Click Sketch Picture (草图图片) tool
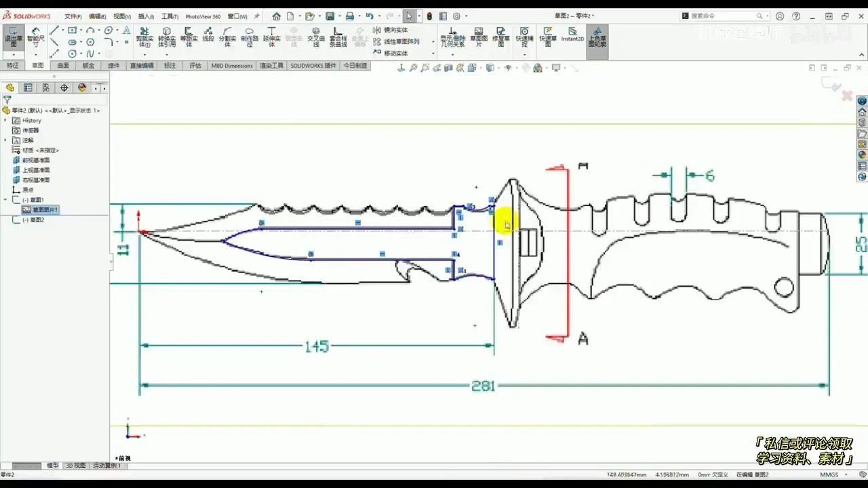 point(479,37)
